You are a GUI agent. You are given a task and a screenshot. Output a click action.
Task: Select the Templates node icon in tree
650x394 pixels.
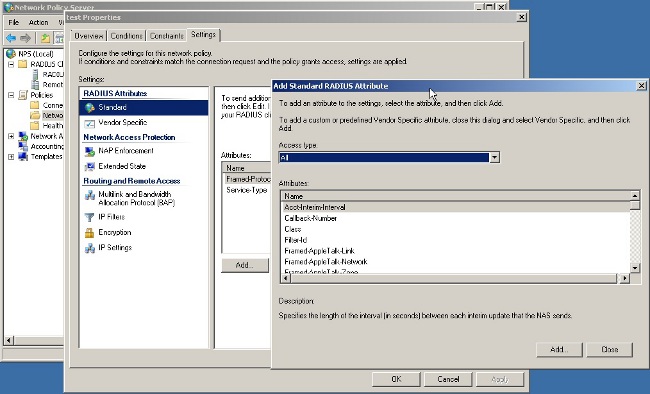pyautogui.click(x=23, y=156)
